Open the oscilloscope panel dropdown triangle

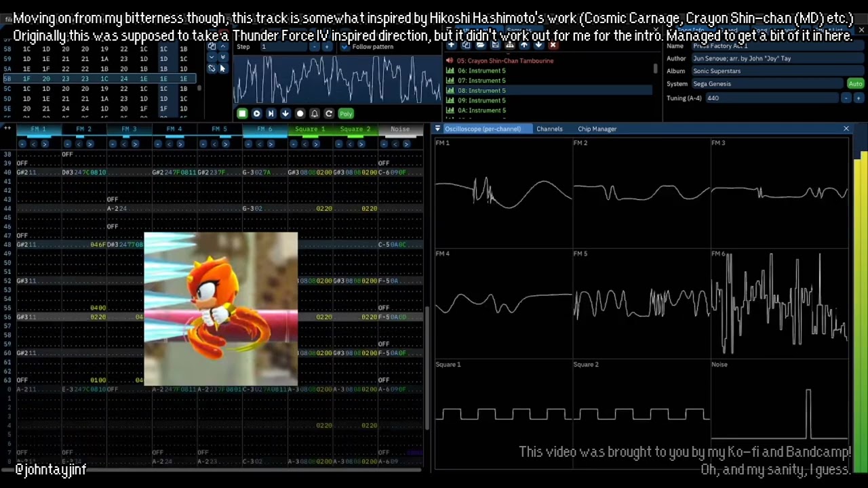[x=437, y=129]
